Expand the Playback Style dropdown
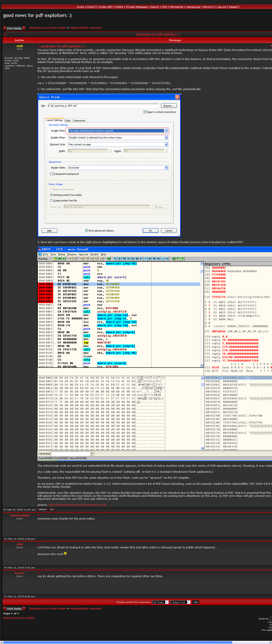This screenshot has height=644, width=272. pyautogui.click(x=166, y=144)
